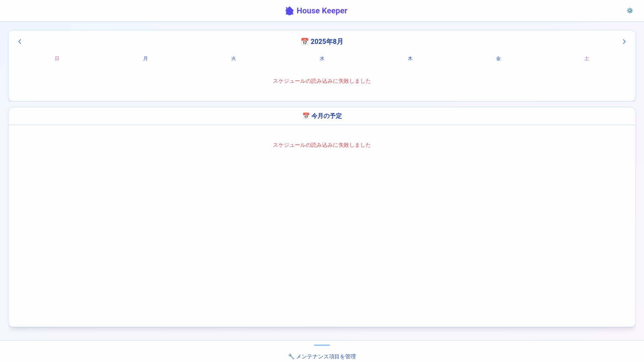Open settings via the gear icon

630,11
